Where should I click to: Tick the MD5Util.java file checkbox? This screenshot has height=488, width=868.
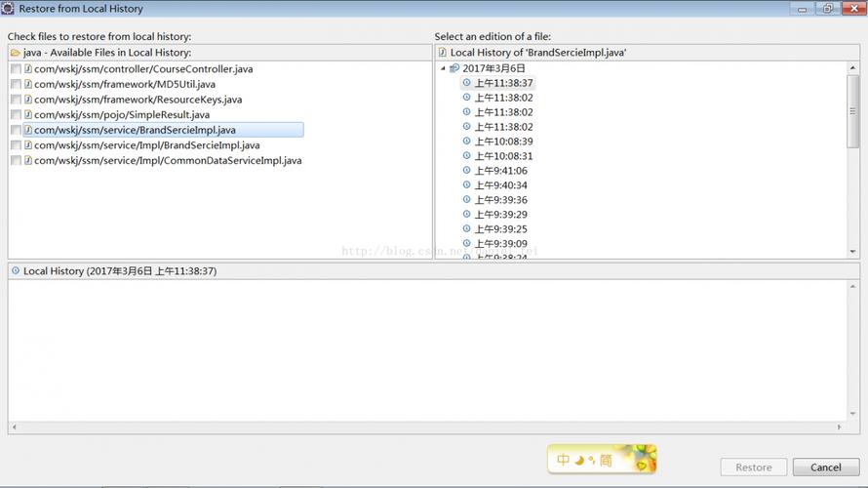pyautogui.click(x=16, y=85)
